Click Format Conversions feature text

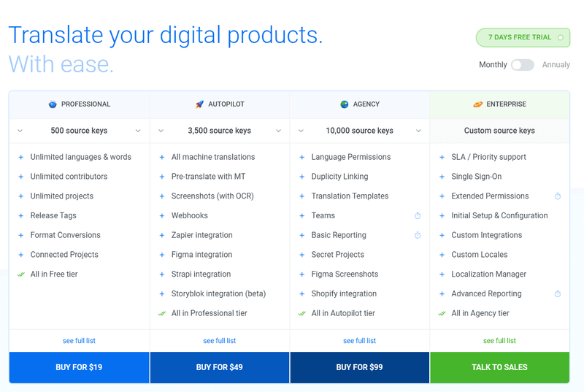pyautogui.click(x=65, y=235)
